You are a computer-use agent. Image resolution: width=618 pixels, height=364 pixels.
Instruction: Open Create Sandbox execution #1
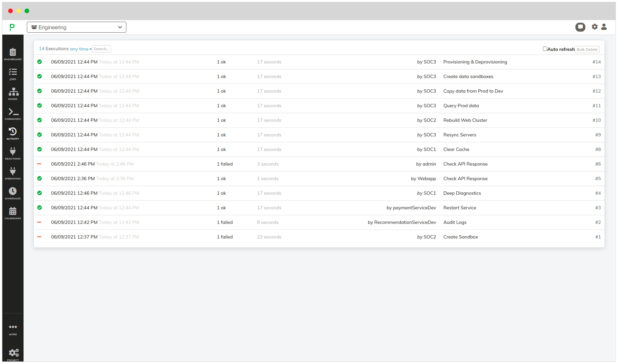(460, 237)
